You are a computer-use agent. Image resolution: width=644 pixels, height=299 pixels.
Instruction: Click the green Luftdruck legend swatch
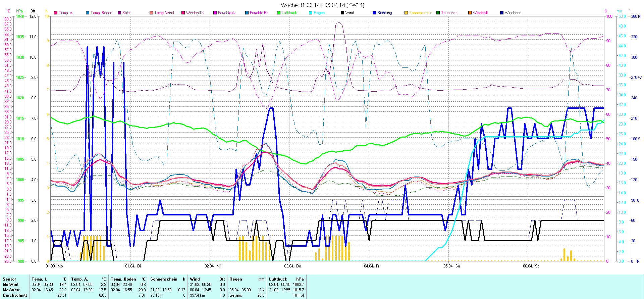pos(279,13)
